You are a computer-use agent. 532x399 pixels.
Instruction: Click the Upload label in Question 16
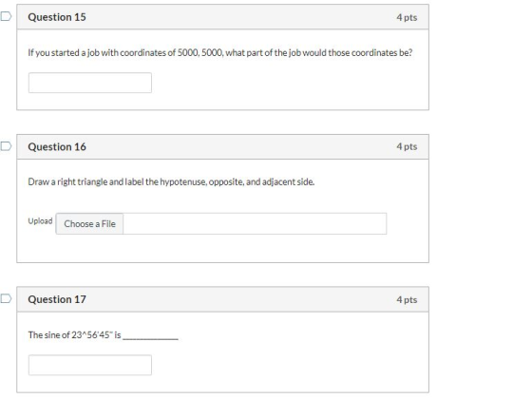coord(40,221)
